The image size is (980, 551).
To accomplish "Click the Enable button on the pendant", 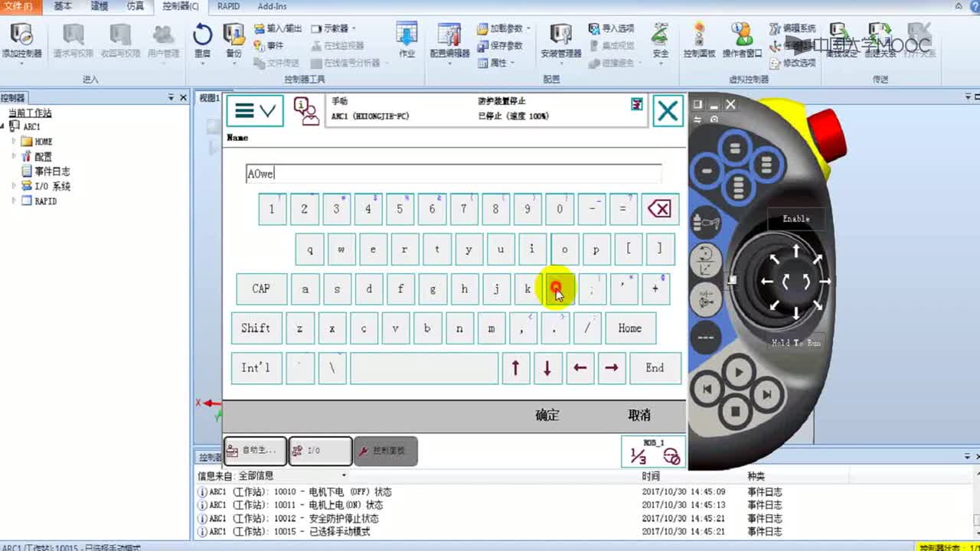I will (x=795, y=219).
